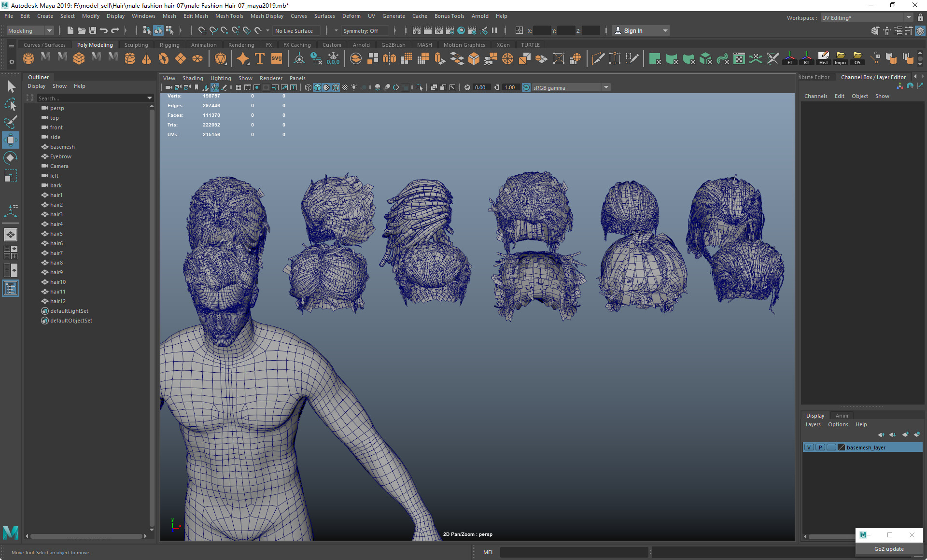The width and height of the screenshot is (927, 560).
Task: Switch to the Sculpting shelf tab
Action: [x=136, y=45]
